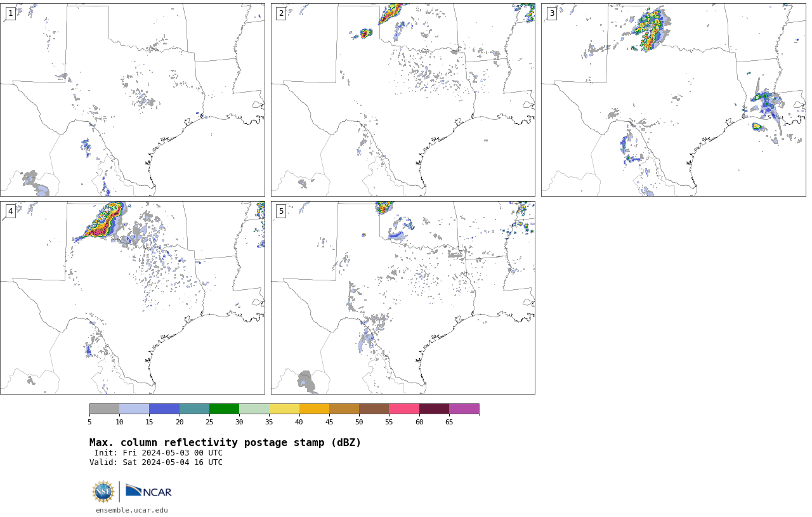
Task: Select the pink 55-60 dBZ swatch
Action: click(404, 409)
